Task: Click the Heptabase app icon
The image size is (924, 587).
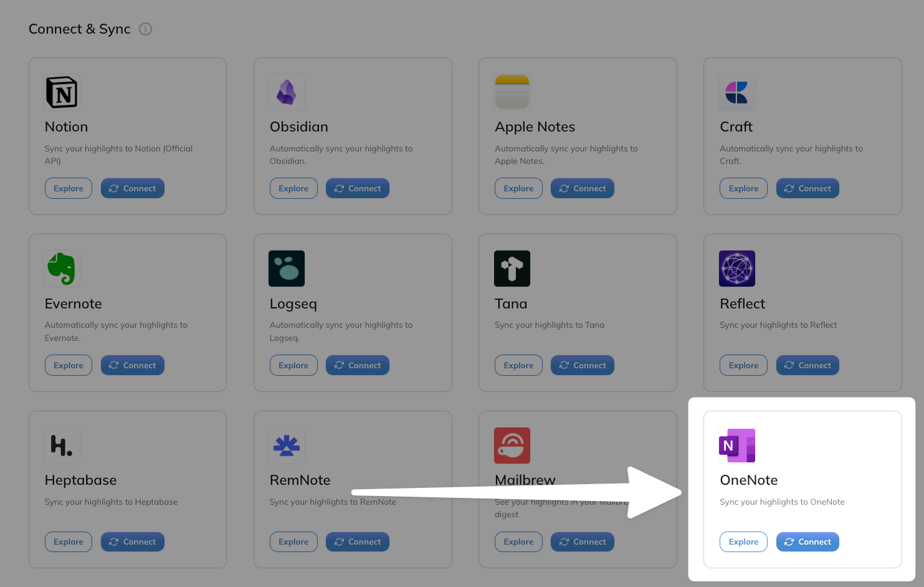Action: coord(62,445)
